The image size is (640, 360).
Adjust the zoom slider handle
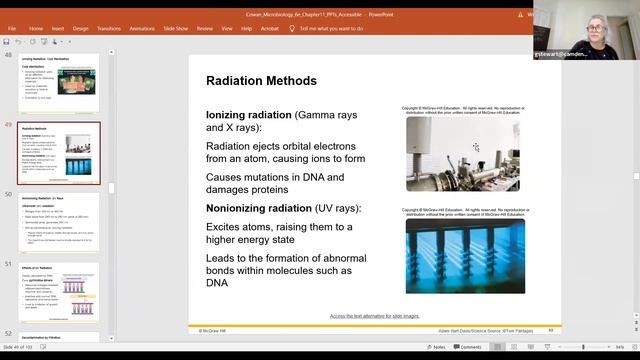583,347
